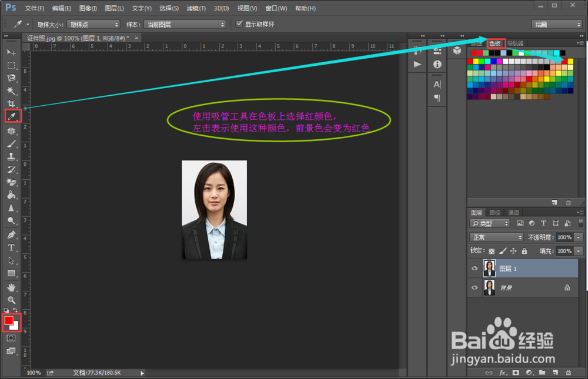Switch to the 路径 tab
The height and width of the screenshot is (379, 588).
(495, 213)
